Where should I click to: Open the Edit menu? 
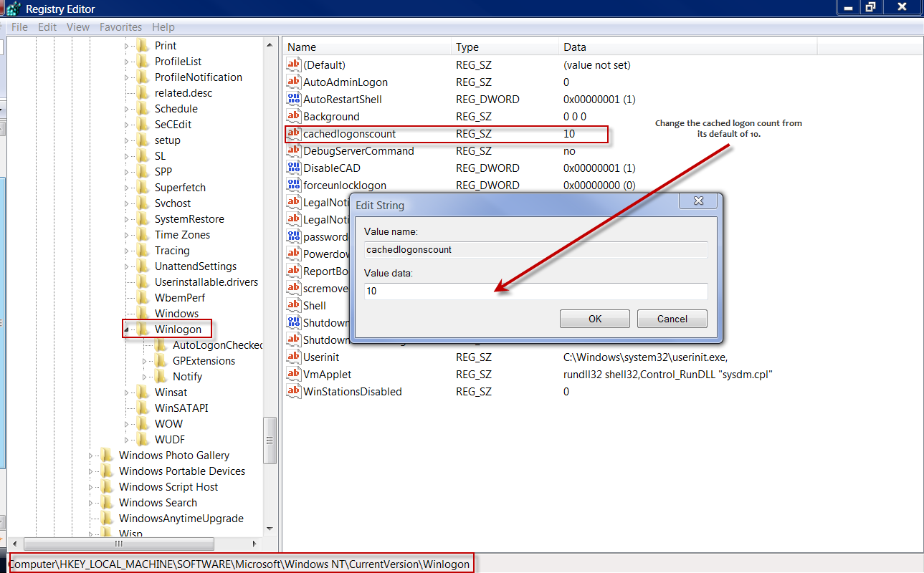[47, 27]
